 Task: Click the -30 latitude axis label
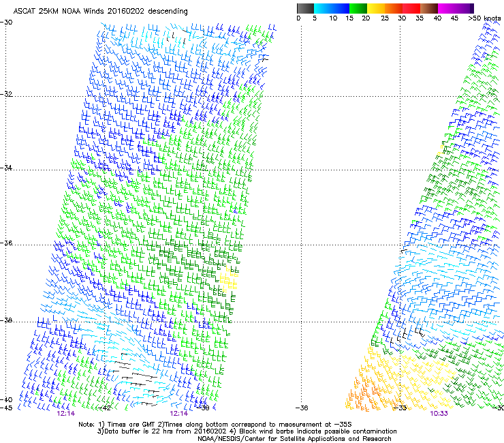[6, 22]
